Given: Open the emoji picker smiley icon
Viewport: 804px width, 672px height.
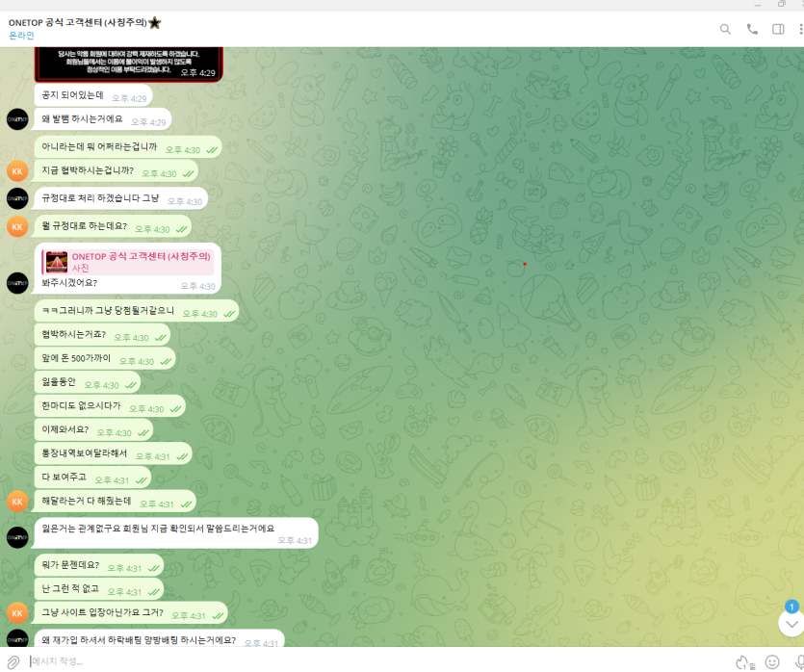Looking at the screenshot, I should (x=772, y=661).
